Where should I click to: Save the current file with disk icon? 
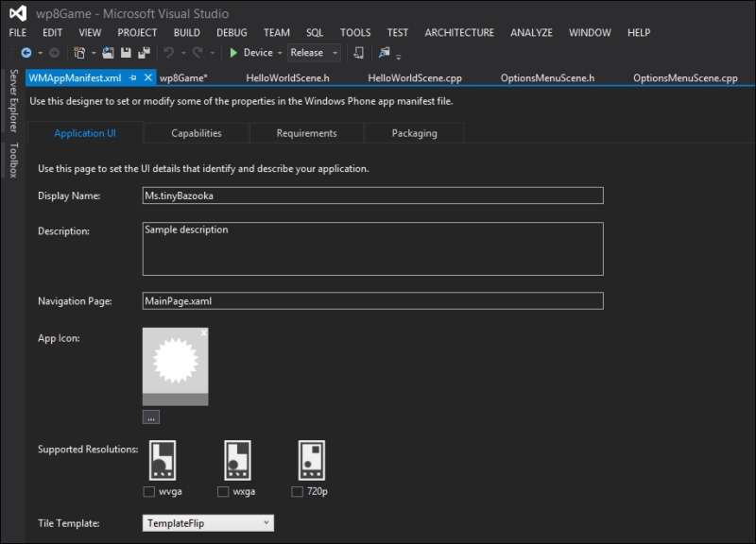[x=126, y=53]
